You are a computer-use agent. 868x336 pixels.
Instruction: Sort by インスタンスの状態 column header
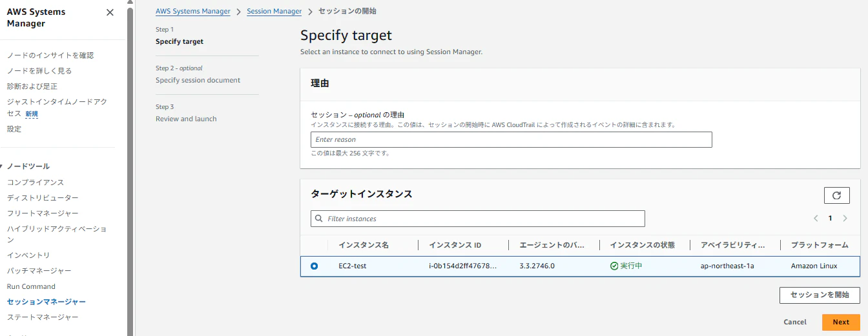(643, 245)
